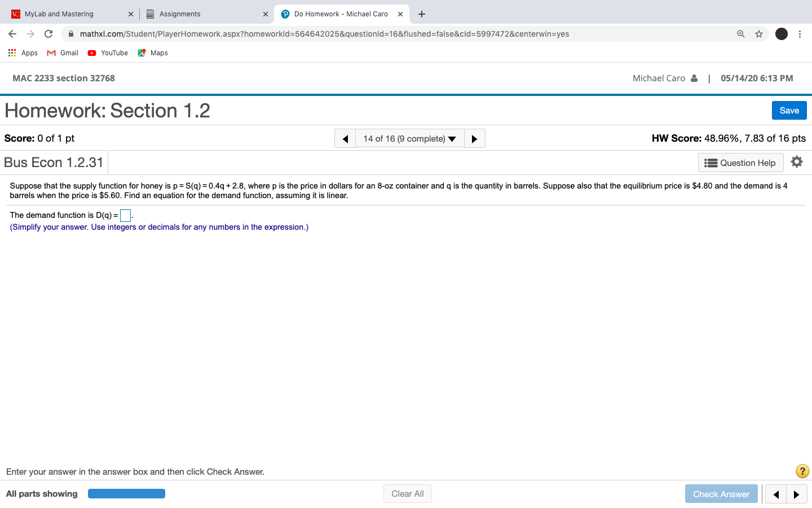Click the Michael Caro profile person icon
Image resolution: width=812 pixels, height=508 pixels.
coord(695,78)
